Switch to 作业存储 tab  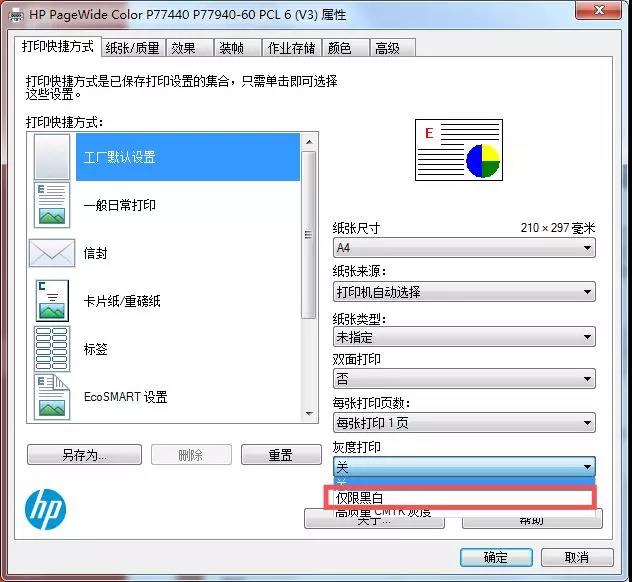pyautogui.click(x=291, y=48)
